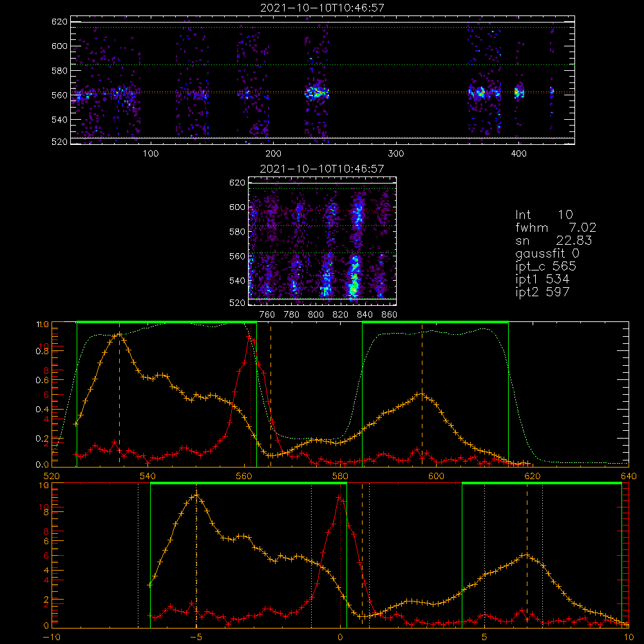Image resolution: width=644 pixels, height=644 pixels.
Task: Click the -10 label on the bottom plot axis
Action: pyautogui.click(x=52, y=638)
